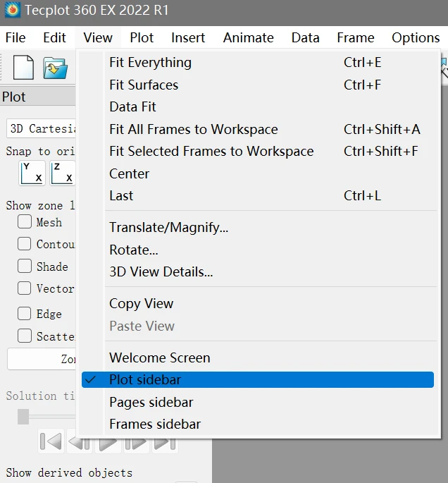This screenshot has width=448, height=483.
Task: Snap view to Z-X orientation
Action: 63,173
